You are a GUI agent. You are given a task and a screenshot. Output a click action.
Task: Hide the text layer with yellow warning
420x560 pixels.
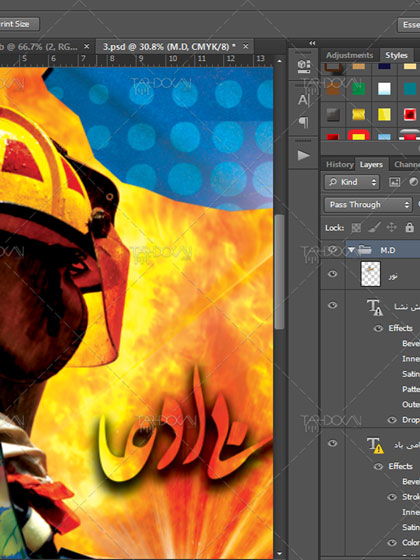point(332,443)
